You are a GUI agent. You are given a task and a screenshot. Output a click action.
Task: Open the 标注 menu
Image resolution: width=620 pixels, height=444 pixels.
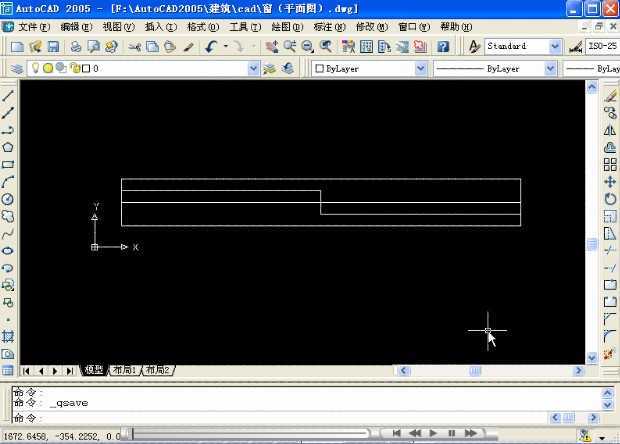(329, 27)
